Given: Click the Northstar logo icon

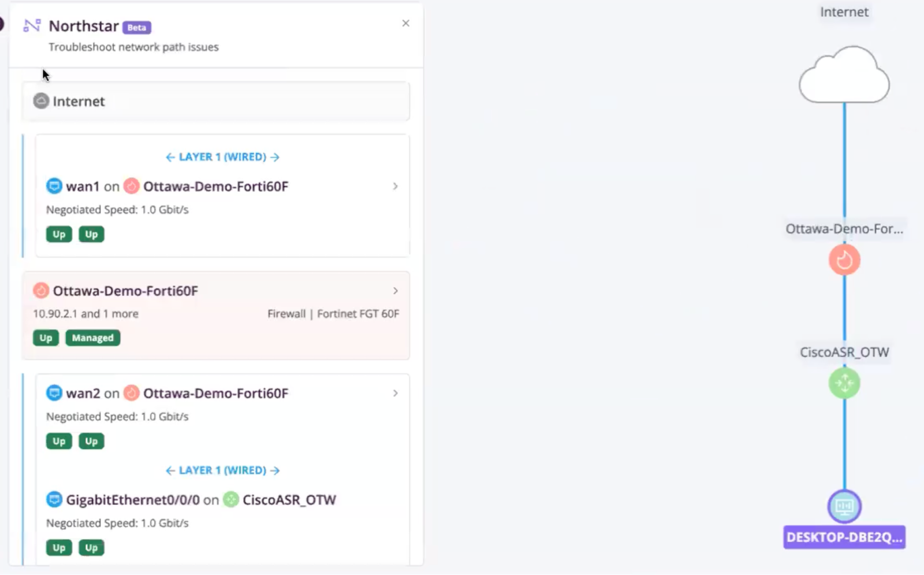Looking at the screenshot, I should point(32,25).
